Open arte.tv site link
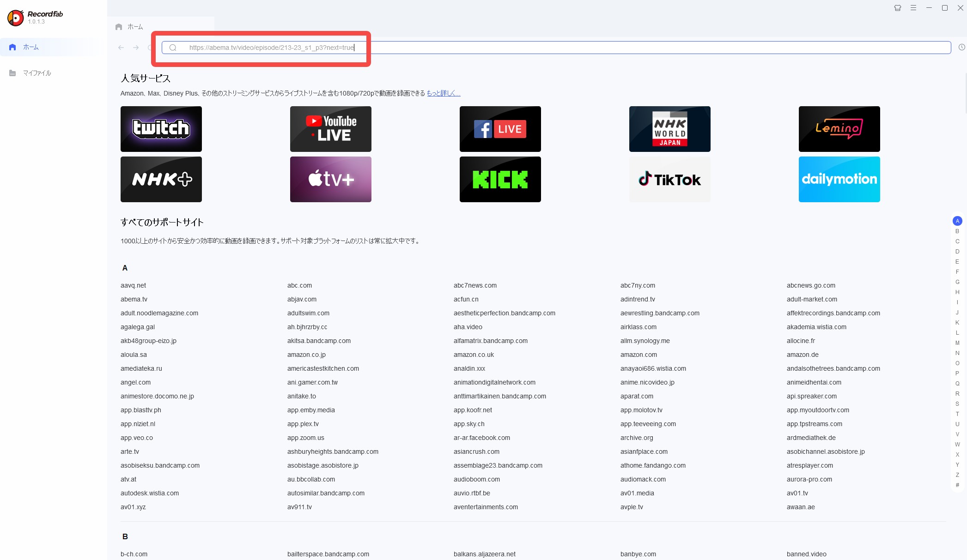 click(x=129, y=452)
